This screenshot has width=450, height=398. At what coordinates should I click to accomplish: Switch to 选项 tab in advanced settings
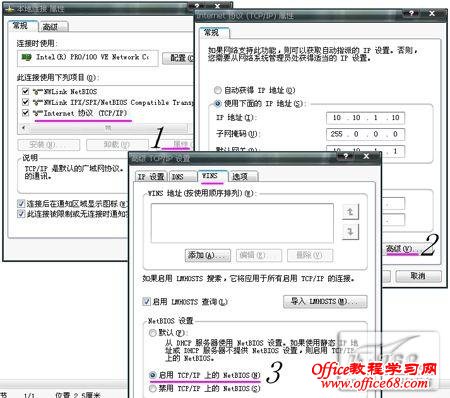point(243,177)
